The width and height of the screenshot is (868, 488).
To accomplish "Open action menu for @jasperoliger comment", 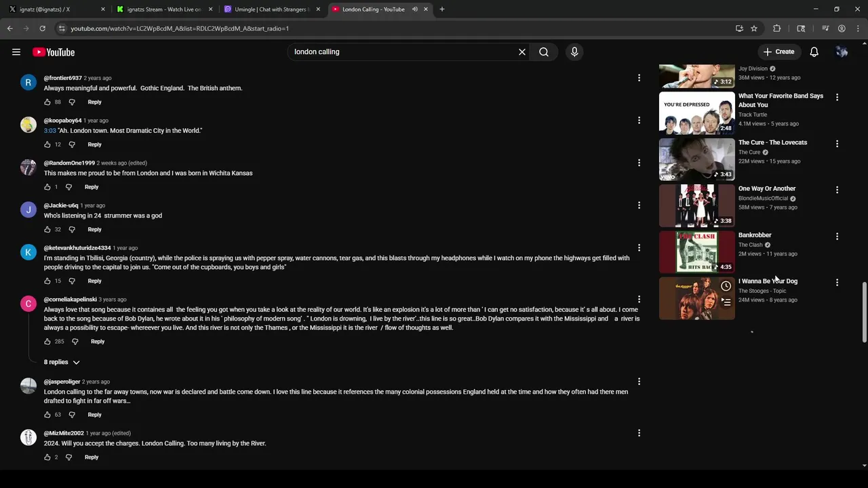I will pos(639,382).
